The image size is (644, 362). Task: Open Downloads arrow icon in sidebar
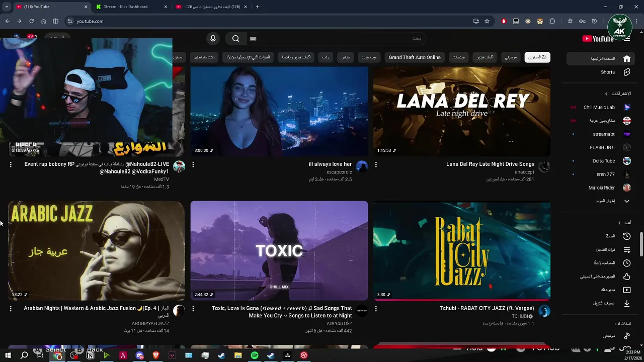(627, 303)
